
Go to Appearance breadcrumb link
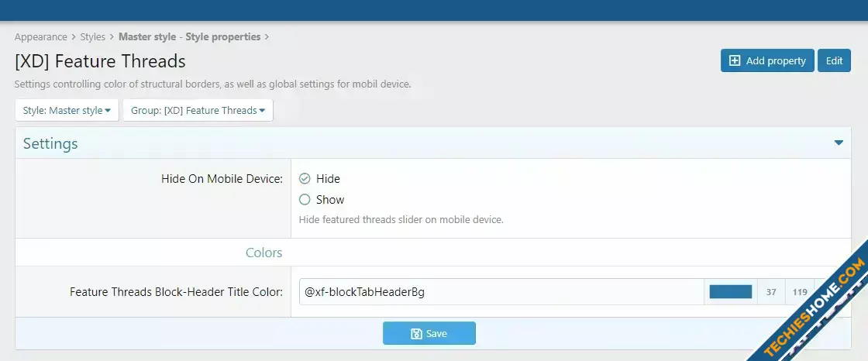click(40, 37)
